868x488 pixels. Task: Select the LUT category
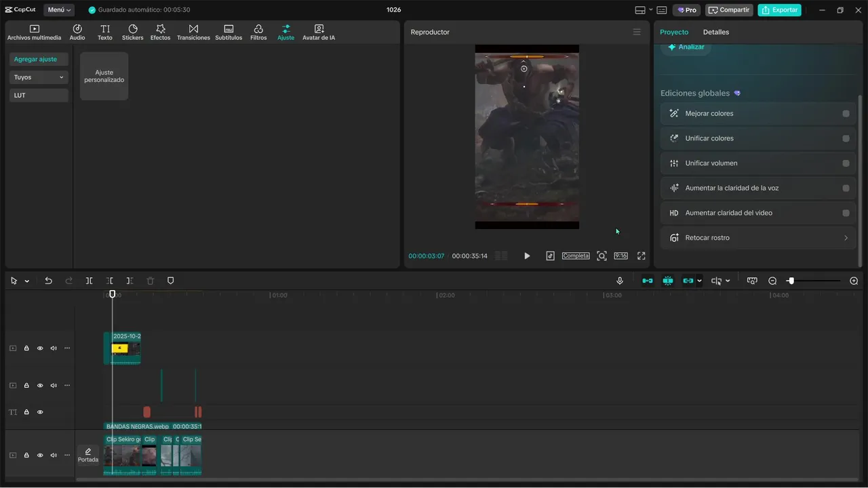(39, 96)
